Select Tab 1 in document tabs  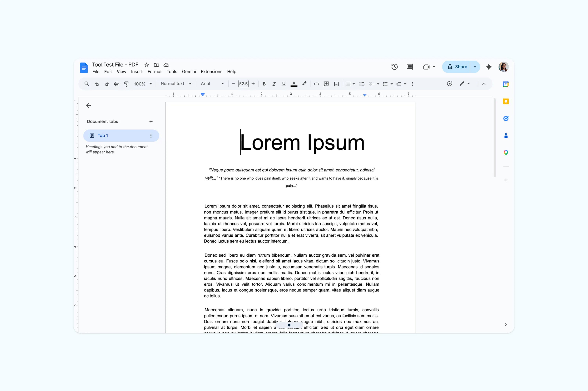pyautogui.click(x=121, y=136)
